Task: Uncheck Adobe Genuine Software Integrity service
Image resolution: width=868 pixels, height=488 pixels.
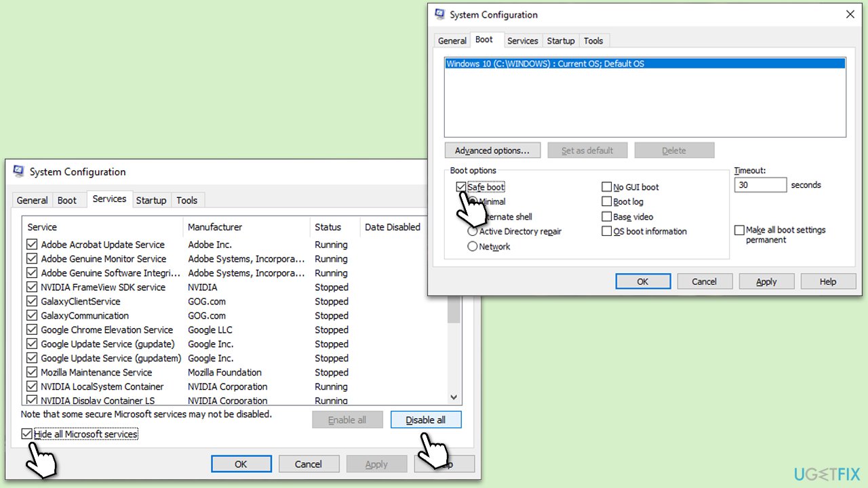Action: pos(32,273)
